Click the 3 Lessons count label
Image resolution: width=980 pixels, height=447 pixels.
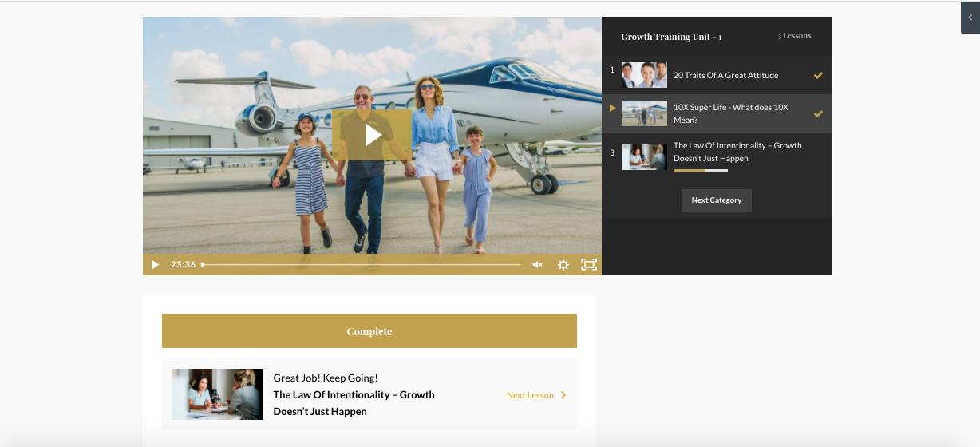pos(795,36)
